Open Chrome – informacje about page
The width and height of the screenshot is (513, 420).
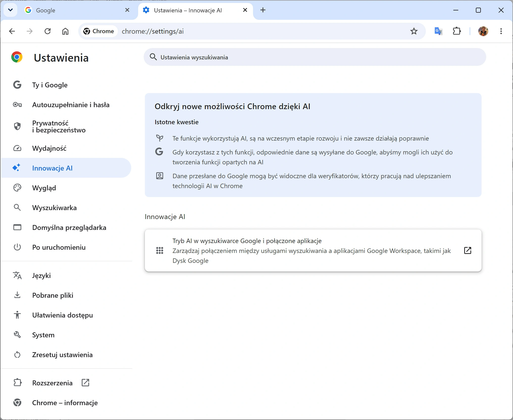[x=66, y=403]
